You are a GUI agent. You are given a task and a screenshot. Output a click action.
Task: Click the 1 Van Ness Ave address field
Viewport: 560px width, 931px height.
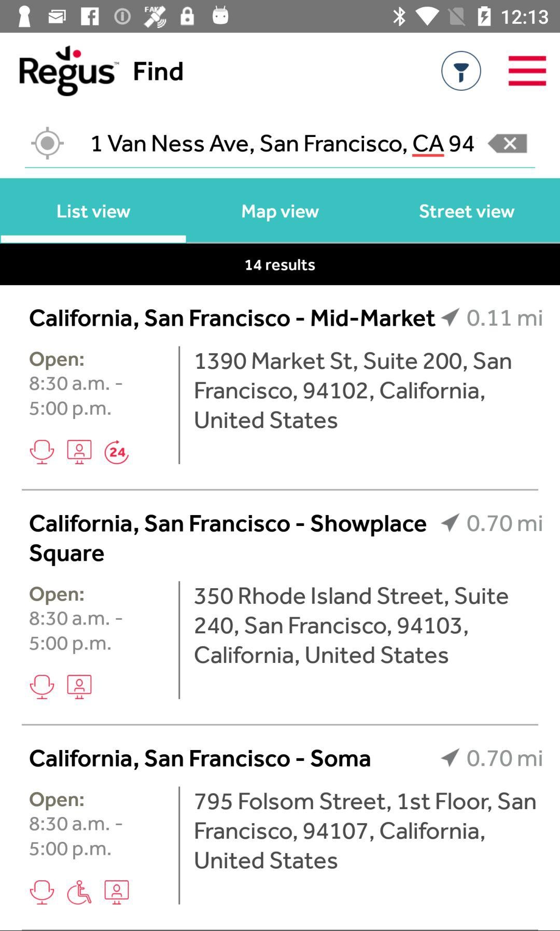point(282,143)
